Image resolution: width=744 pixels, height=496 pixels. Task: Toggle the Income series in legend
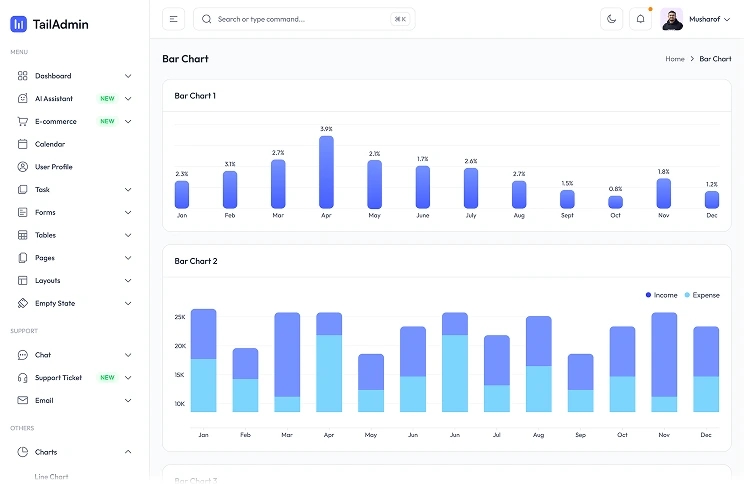[x=661, y=295]
